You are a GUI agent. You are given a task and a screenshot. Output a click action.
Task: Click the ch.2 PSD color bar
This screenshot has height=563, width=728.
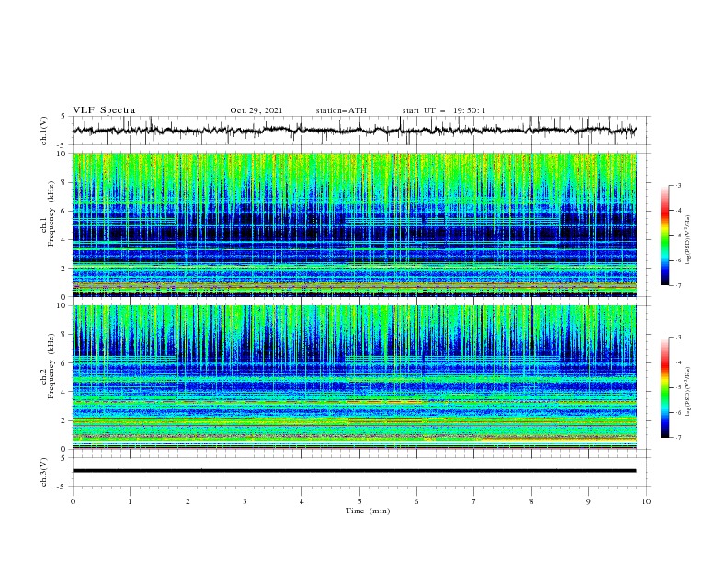click(665, 387)
